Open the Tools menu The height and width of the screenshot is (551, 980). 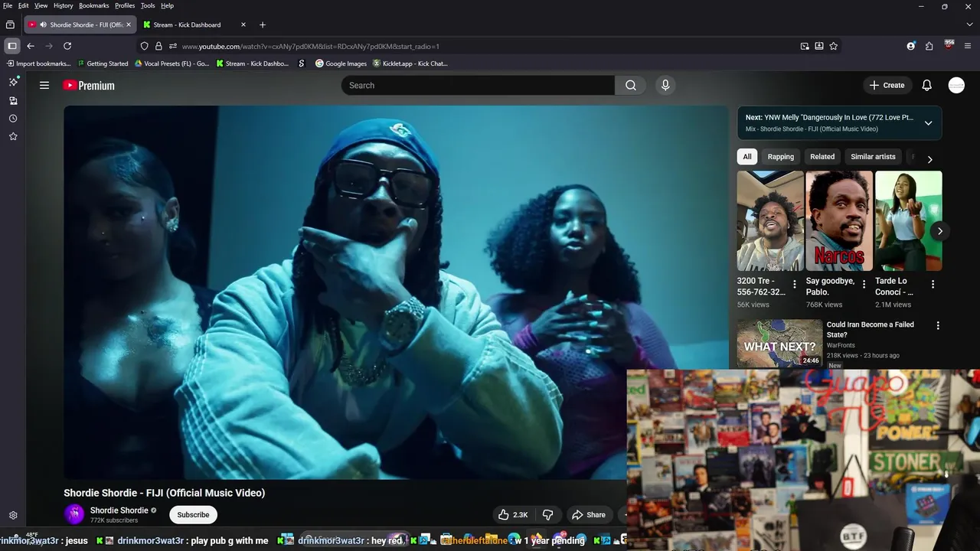click(x=148, y=5)
